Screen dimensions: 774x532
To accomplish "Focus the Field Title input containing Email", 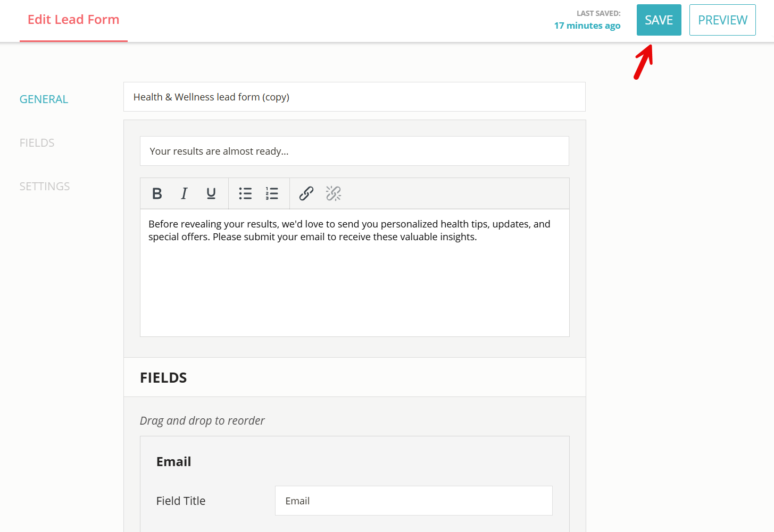I will tap(413, 501).
